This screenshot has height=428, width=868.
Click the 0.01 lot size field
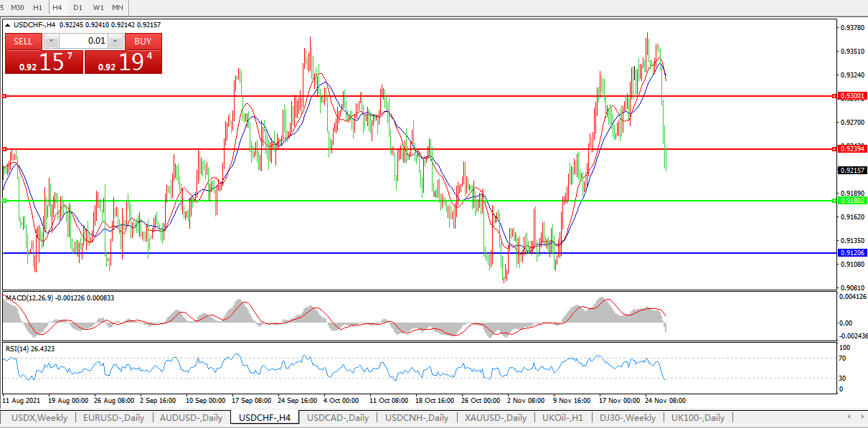coord(83,41)
